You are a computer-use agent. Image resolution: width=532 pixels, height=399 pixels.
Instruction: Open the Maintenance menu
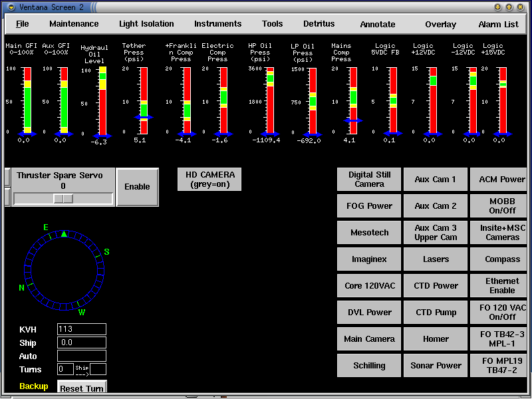(74, 24)
